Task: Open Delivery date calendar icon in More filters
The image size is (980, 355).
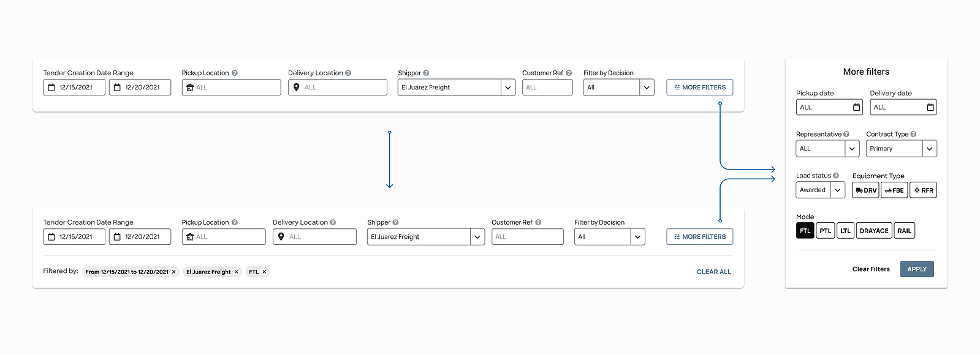Action: click(x=930, y=107)
